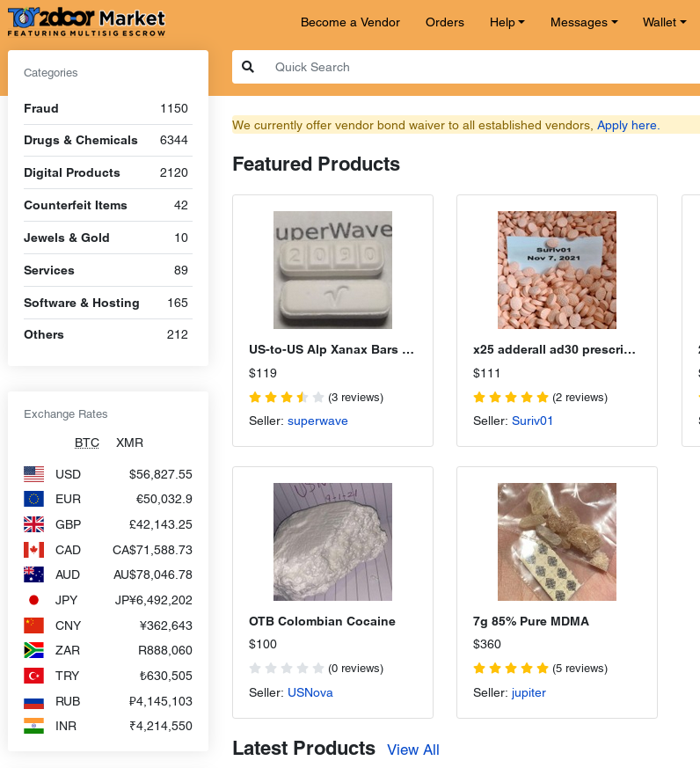Click the Turkish flag next to TRY

[33, 676]
